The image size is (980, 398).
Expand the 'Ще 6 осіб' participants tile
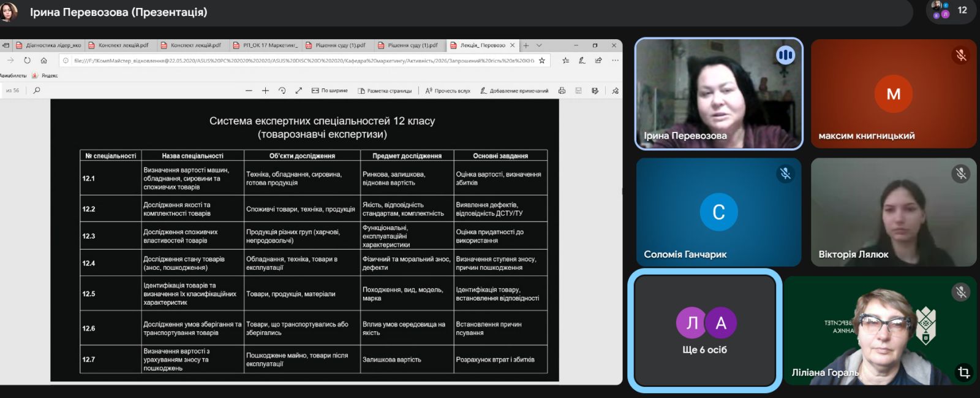(704, 331)
